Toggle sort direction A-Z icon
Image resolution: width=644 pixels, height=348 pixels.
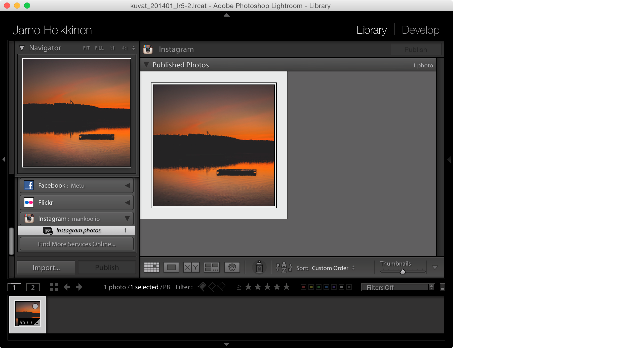[x=284, y=267]
